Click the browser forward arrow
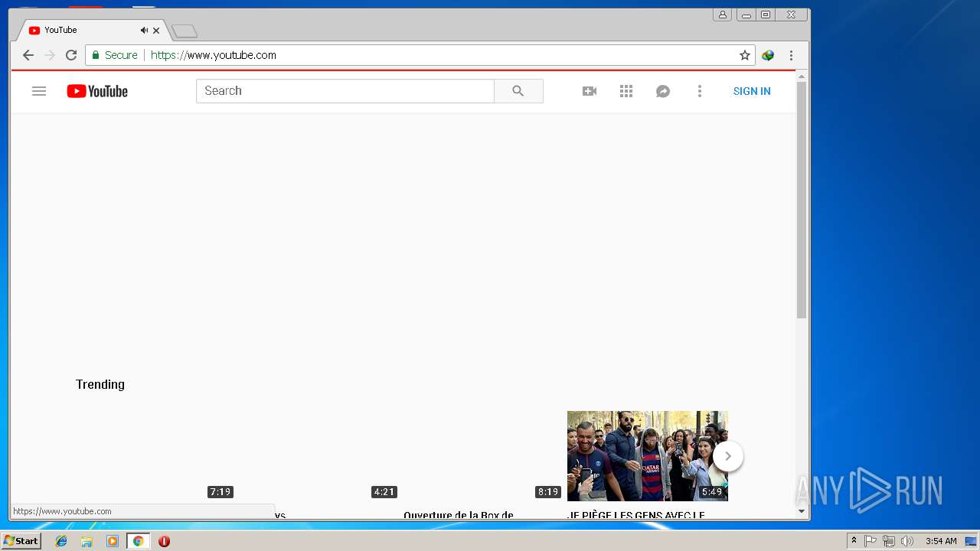Viewport: 980px width, 551px height. pos(50,55)
